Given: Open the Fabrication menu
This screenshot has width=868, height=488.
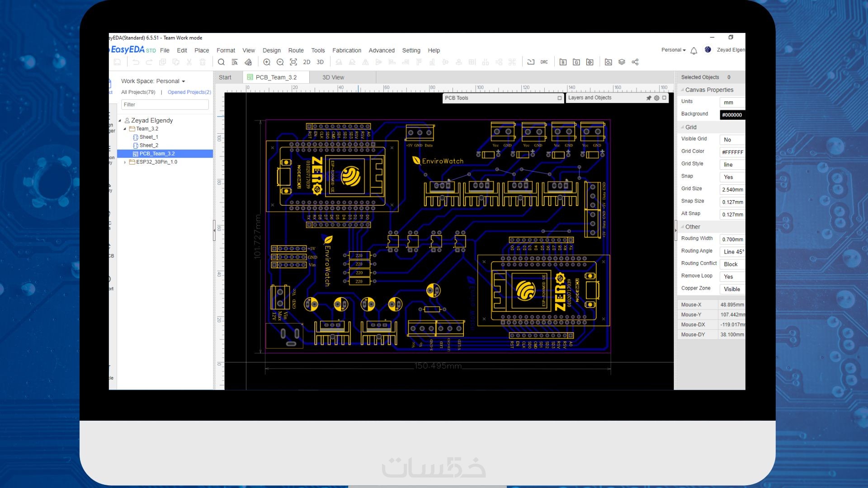Looking at the screenshot, I should pyautogui.click(x=346, y=51).
